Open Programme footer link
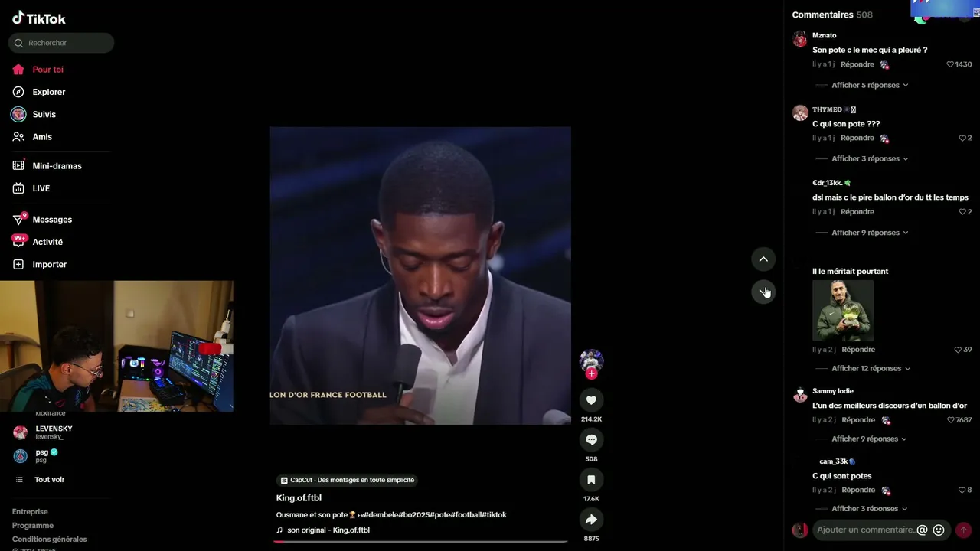Screen dimensions: 980x551 (x=33, y=526)
